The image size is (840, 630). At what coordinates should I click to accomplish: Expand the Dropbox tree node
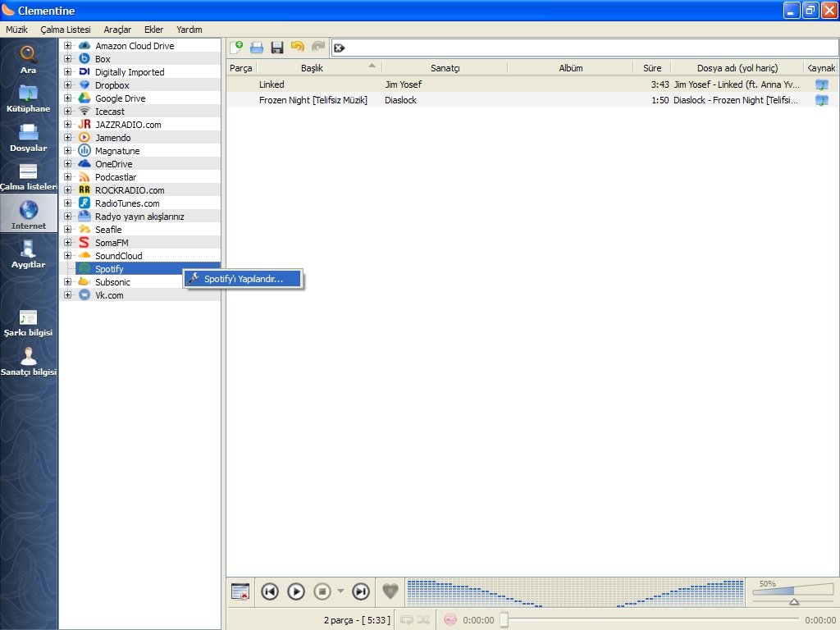pos(67,85)
